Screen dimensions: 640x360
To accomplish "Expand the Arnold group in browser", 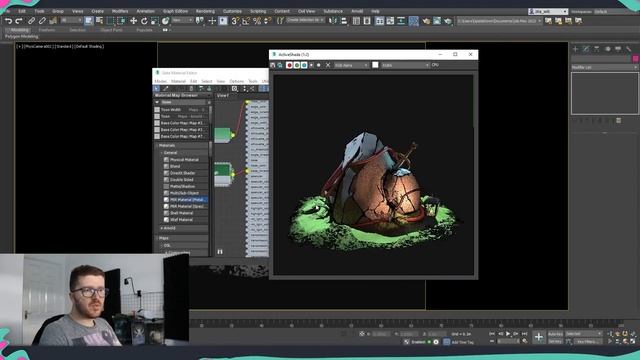I will coord(162,228).
